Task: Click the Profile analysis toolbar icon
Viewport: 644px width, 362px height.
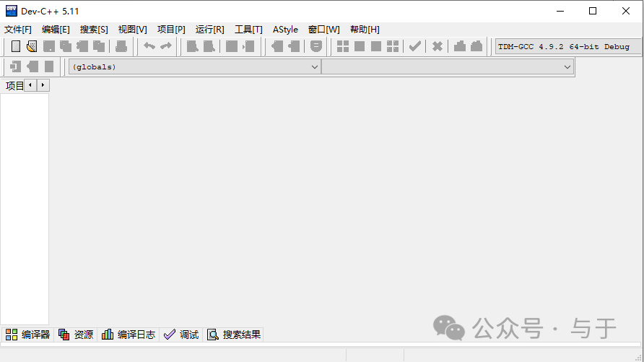Action: point(460,46)
